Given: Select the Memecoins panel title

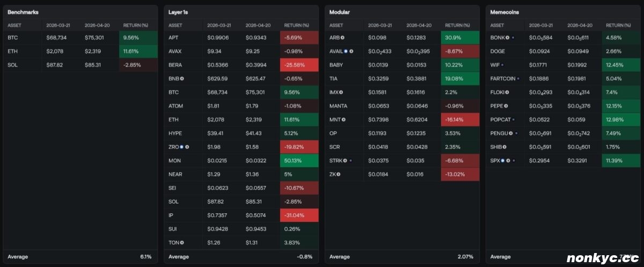Looking at the screenshot, I should (x=504, y=12).
